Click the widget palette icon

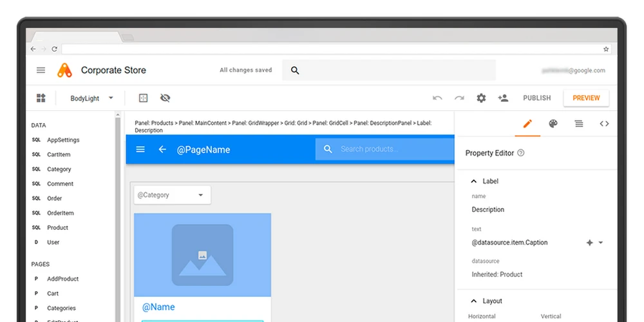(x=41, y=98)
